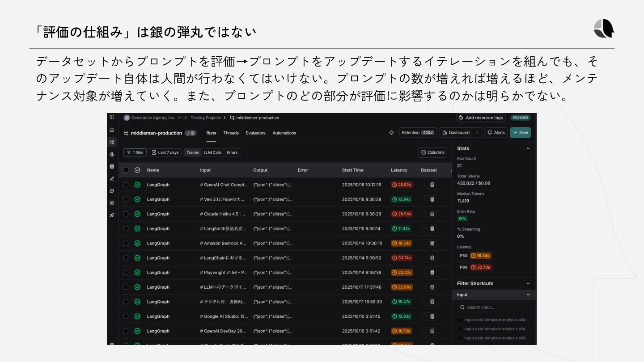The width and height of the screenshot is (644, 362).
Task: Open the three-dot menu beside Dashboard
Action: [x=477, y=133]
